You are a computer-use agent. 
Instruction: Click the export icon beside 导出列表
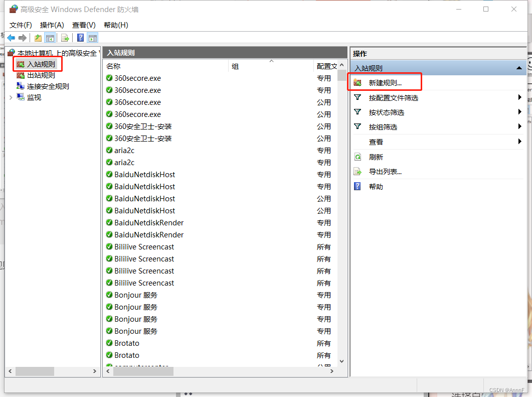(358, 172)
